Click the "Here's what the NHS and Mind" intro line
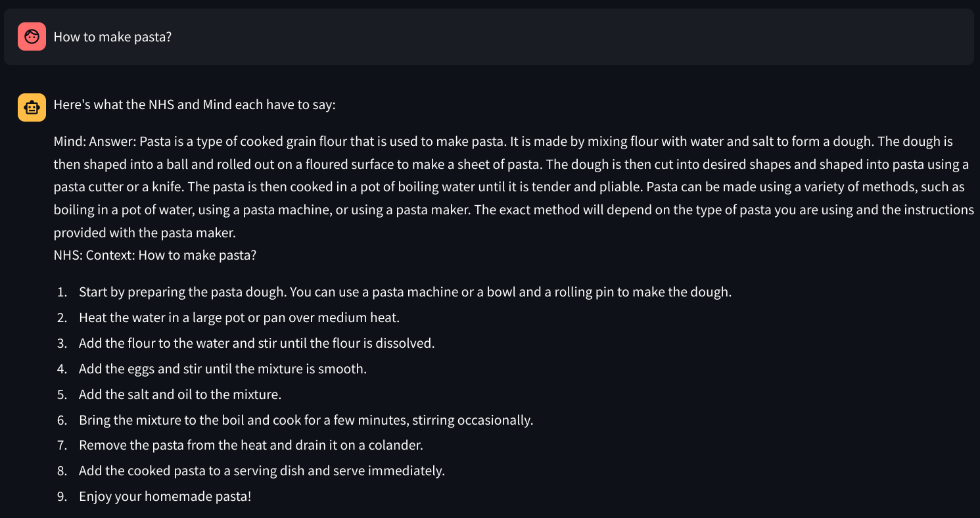980x518 pixels. [194, 105]
